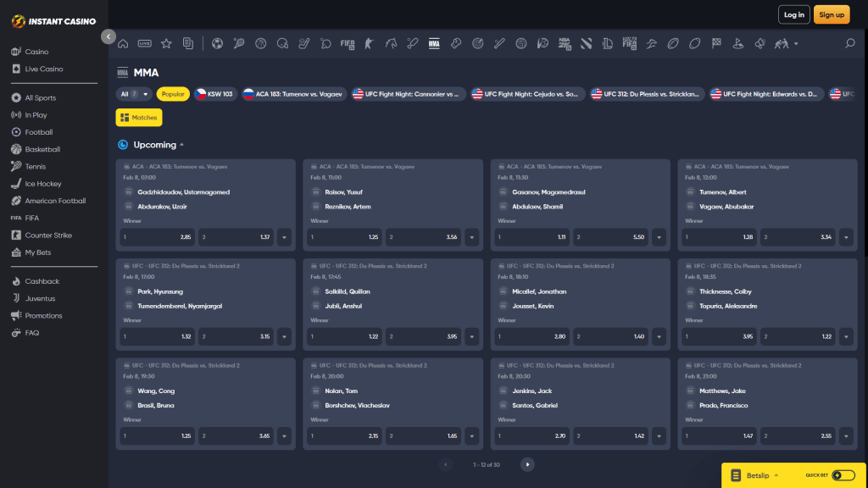Click the LIVE icon in sports bar
Viewport: 868px width, 488px height.
pyautogui.click(x=144, y=43)
